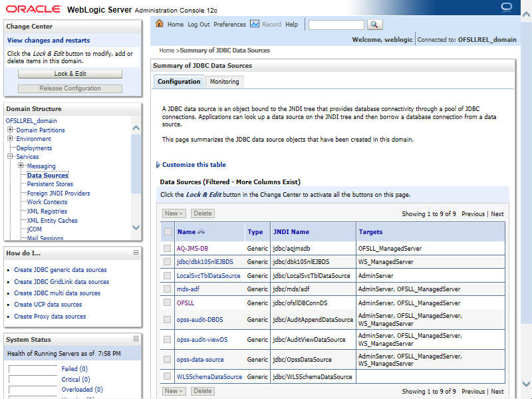Screen dimensions: 532x399
Task: Open Create JDBC generic data sources help
Action: point(61,270)
